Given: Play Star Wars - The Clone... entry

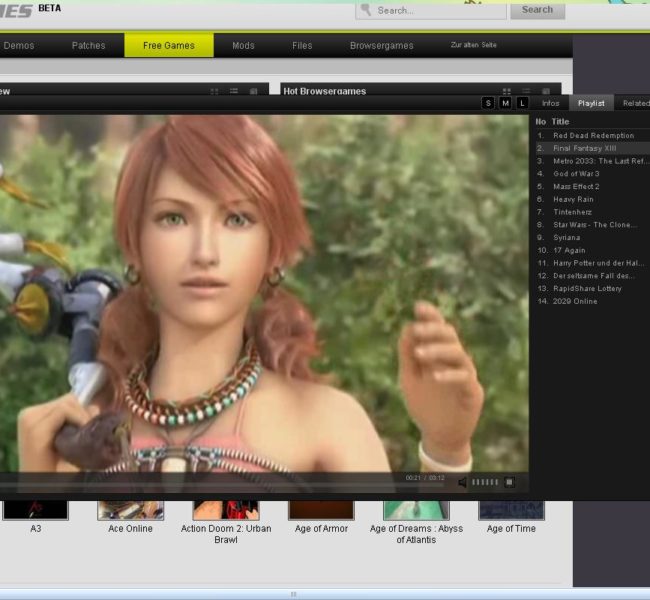Looking at the screenshot, I should (x=593, y=225).
